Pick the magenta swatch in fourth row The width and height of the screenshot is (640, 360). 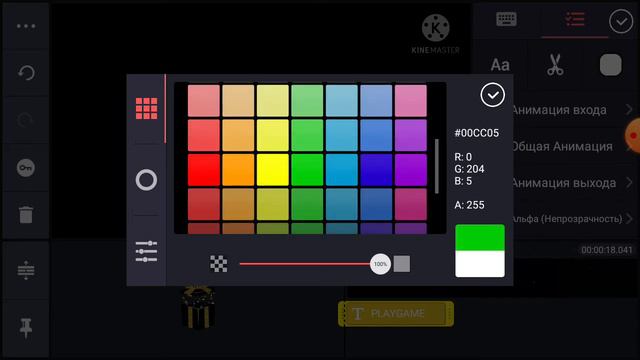(x=411, y=204)
